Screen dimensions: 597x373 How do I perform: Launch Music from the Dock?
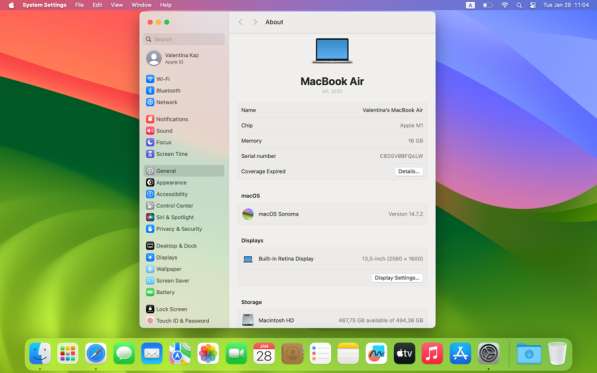pos(432,354)
